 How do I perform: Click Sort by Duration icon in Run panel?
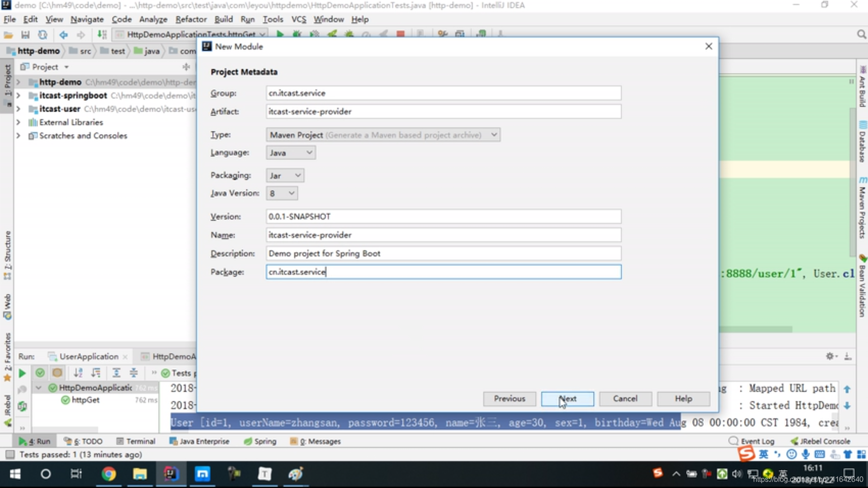tap(96, 373)
